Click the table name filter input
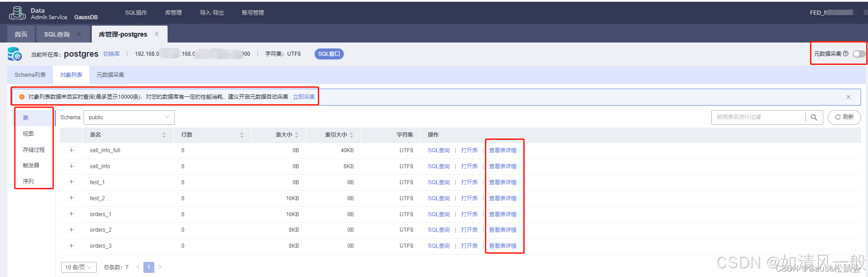Image resolution: width=868 pixels, height=277 pixels. [758, 117]
